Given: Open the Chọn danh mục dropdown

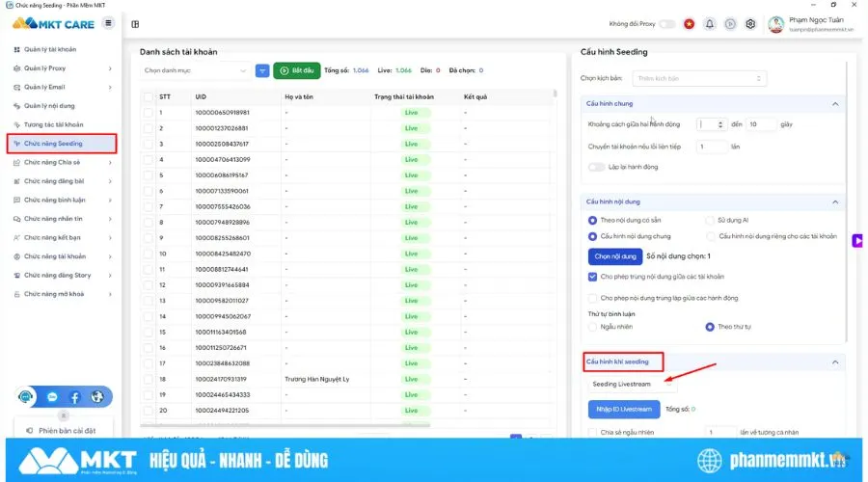Looking at the screenshot, I should tap(195, 70).
